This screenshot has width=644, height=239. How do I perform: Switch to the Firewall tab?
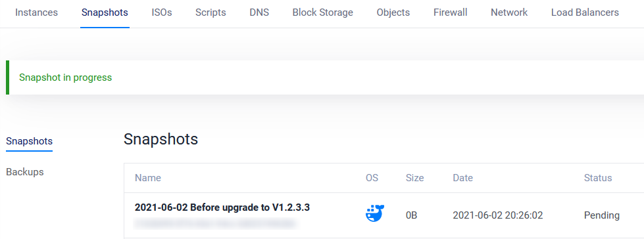tap(450, 12)
